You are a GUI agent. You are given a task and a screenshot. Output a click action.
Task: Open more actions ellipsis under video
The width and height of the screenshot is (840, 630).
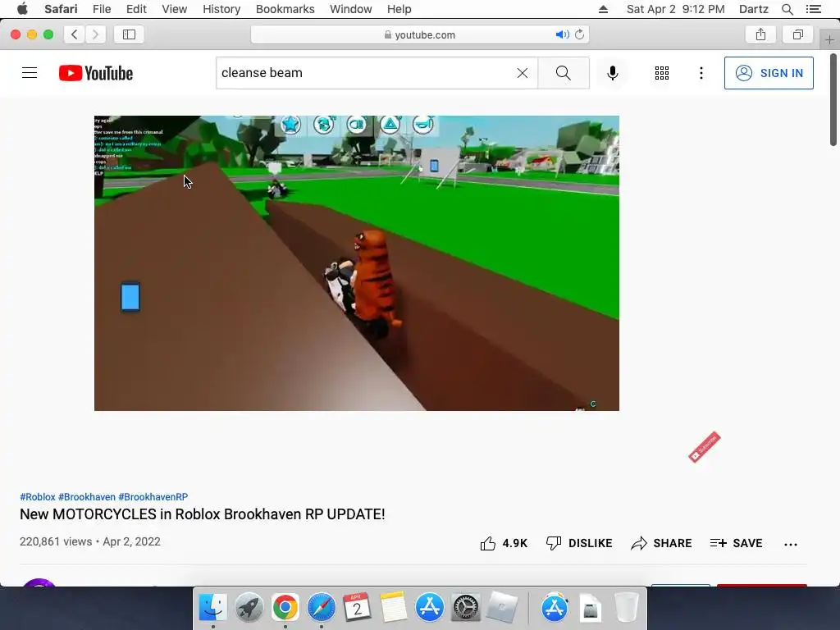[791, 545]
